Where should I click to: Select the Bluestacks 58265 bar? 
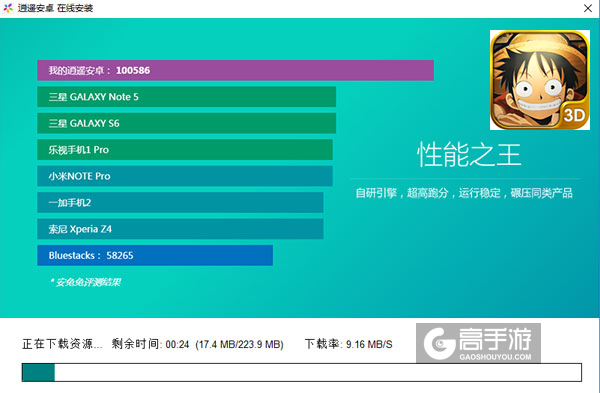[155, 255]
